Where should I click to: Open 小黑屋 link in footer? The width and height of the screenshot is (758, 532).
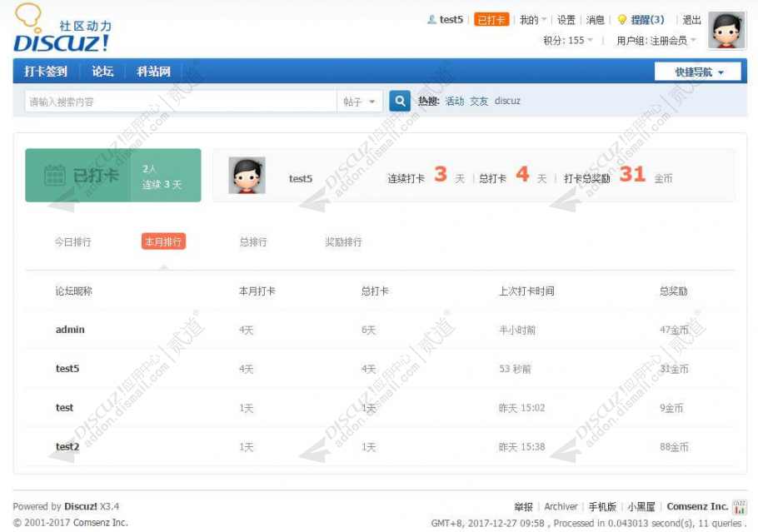click(641, 507)
